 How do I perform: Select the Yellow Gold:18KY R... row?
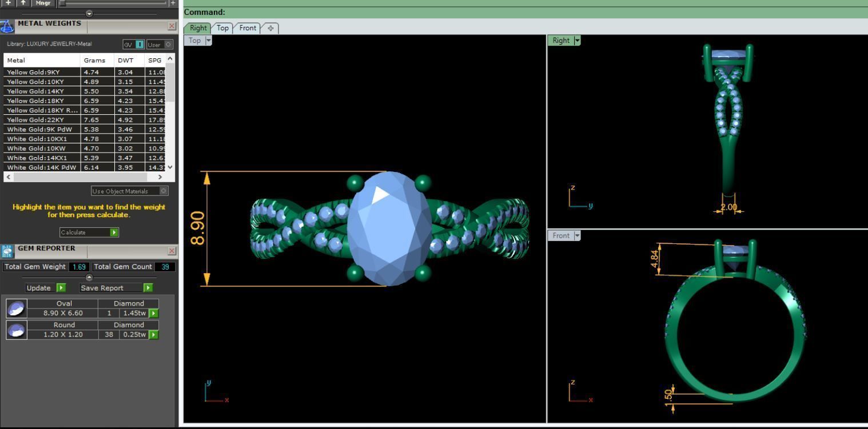pos(85,110)
